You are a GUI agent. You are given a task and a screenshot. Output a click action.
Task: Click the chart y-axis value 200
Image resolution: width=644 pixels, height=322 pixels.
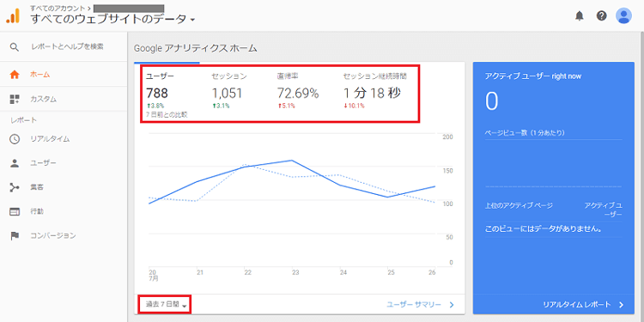click(x=447, y=137)
